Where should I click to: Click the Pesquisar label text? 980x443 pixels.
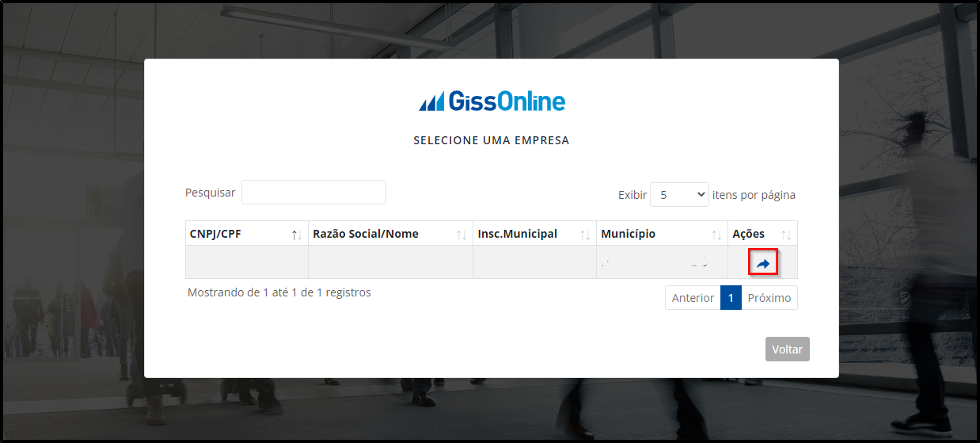point(210,193)
